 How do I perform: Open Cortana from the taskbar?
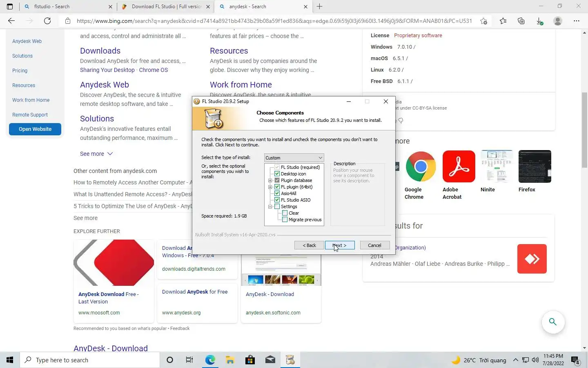170,360
